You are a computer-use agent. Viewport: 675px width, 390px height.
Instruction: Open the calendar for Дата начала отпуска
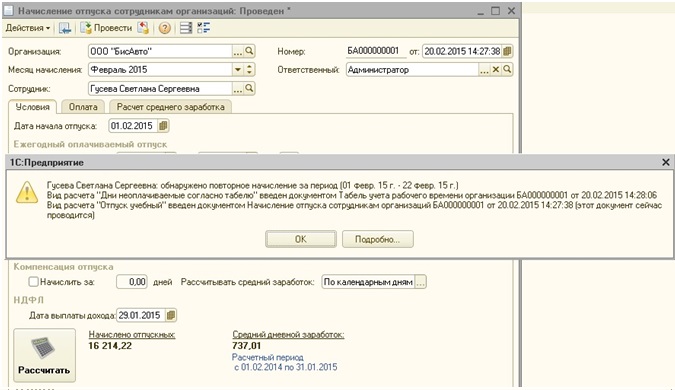(163, 126)
